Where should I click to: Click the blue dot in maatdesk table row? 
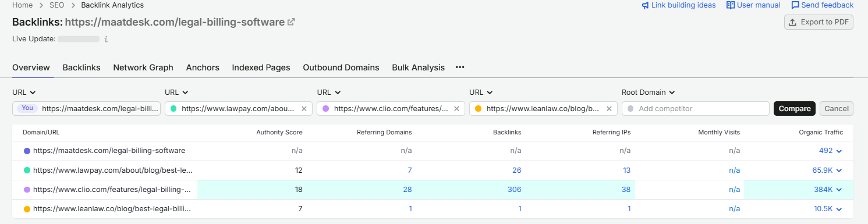[27, 151]
